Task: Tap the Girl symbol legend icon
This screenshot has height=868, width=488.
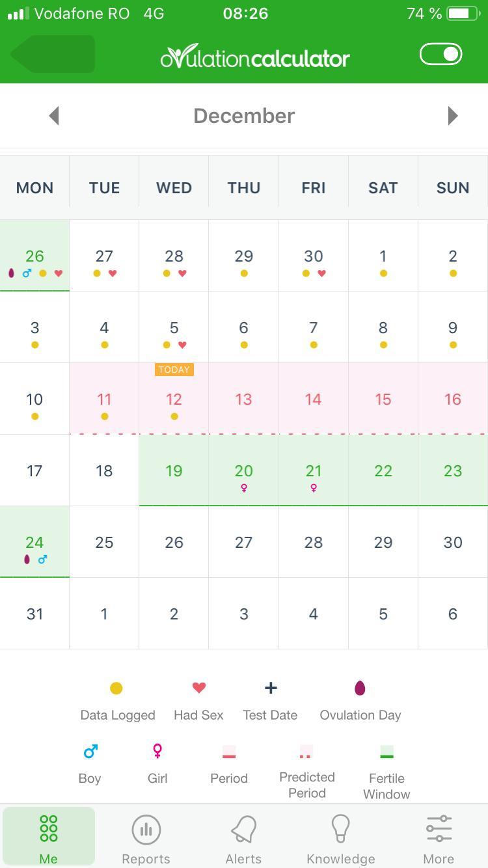Action: tap(157, 752)
